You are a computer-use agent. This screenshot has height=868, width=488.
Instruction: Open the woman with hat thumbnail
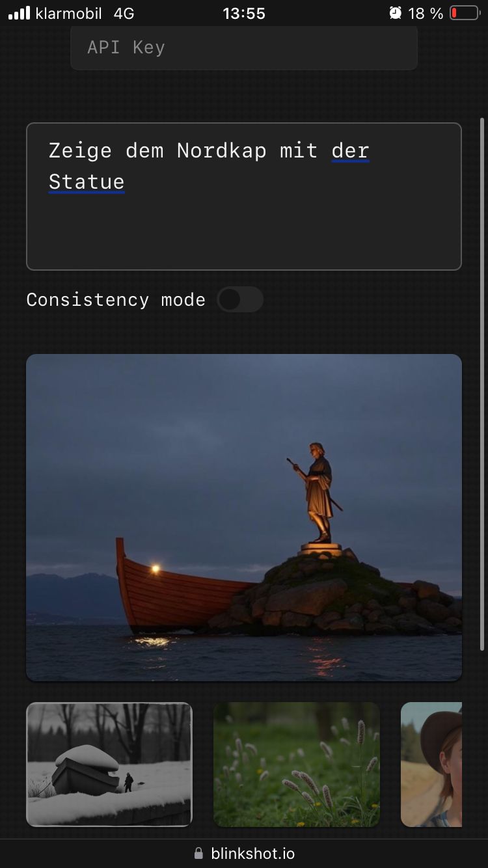tap(431, 765)
